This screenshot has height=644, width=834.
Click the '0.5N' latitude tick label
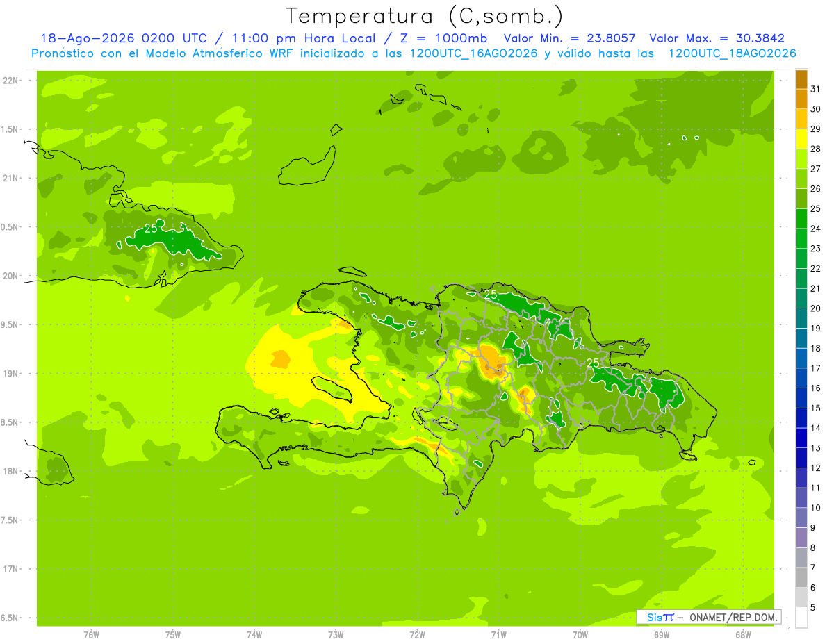click(9, 227)
